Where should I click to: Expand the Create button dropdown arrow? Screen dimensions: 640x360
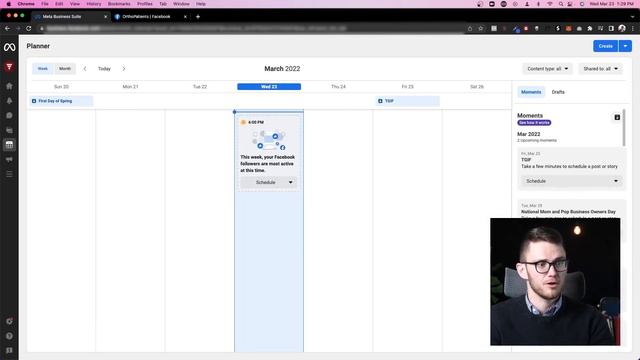625,46
